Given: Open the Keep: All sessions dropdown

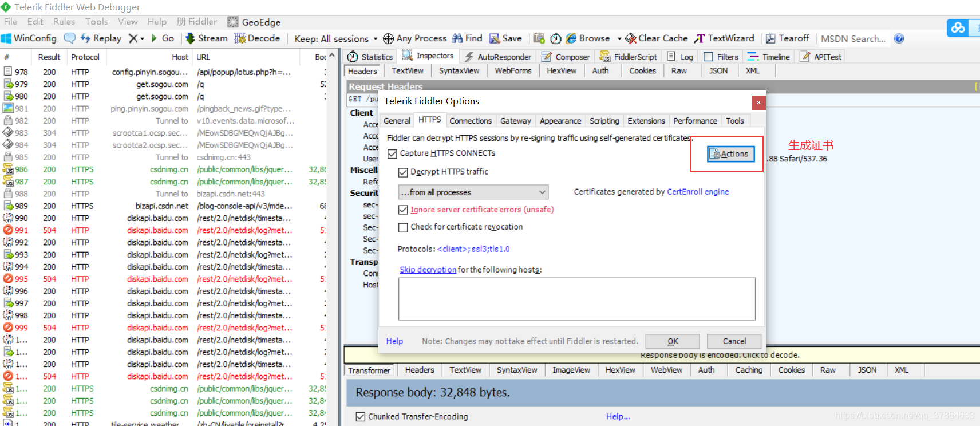Looking at the screenshot, I should click(x=336, y=39).
